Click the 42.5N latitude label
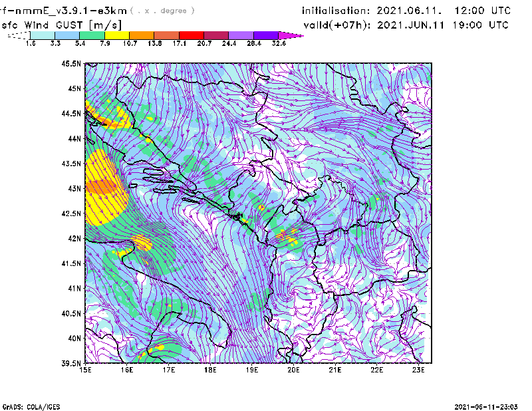This screenshot has width=532, height=411. click(x=71, y=213)
